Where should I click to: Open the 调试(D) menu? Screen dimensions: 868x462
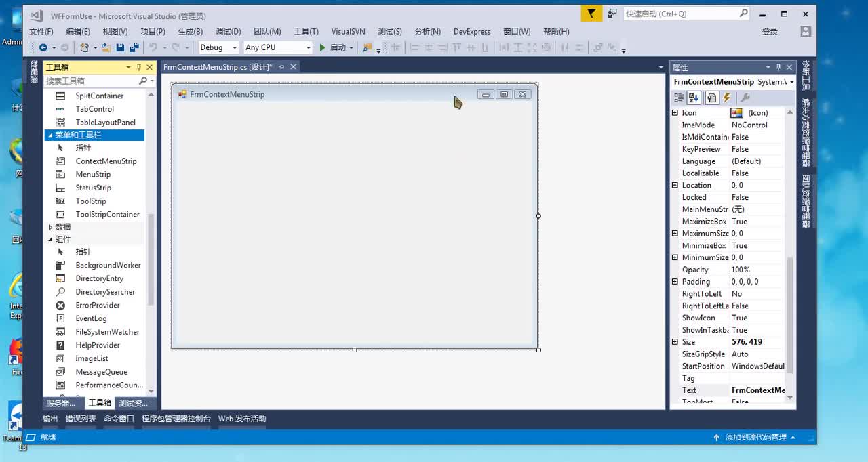point(228,32)
